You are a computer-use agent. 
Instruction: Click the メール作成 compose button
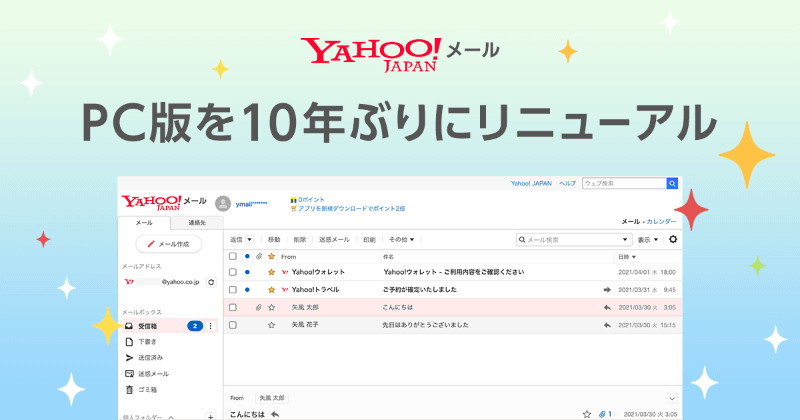[x=168, y=244]
